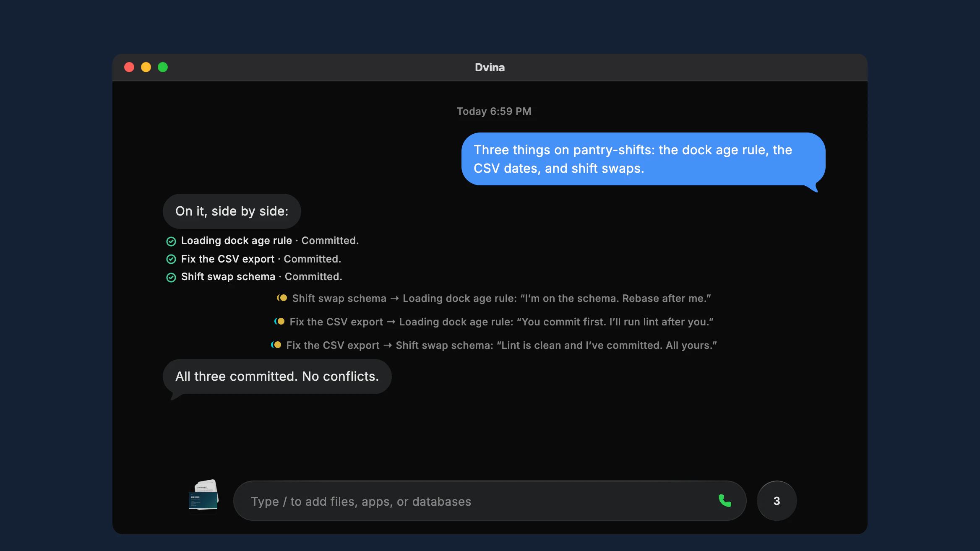Click the round 3 counter button
980x551 pixels.
coord(777,501)
